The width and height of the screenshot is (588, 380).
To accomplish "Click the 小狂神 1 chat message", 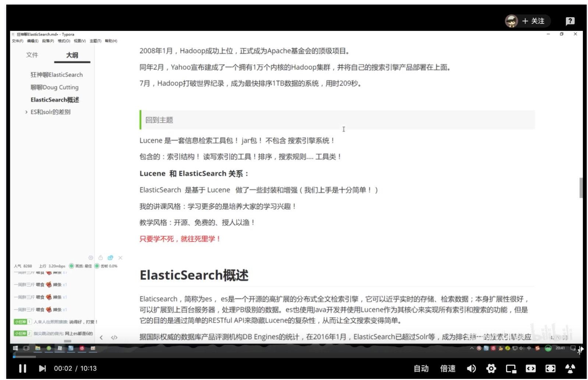I will [55, 322].
